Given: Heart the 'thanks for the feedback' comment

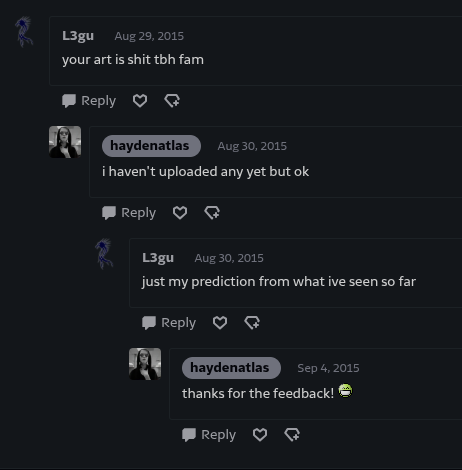Looking at the screenshot, I should (260, 435).
